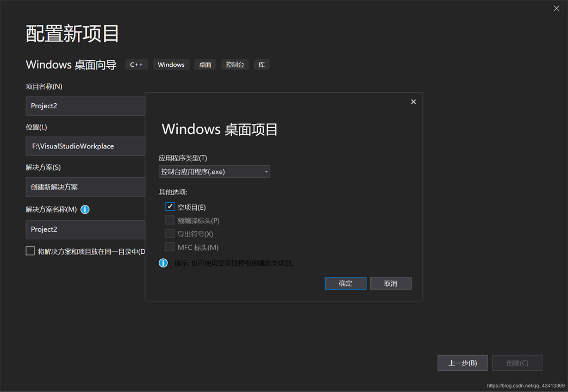This screenshot has height=392, width=568.
Task: Click the 解决方案(S) label
Action: (x=43, y=167)
